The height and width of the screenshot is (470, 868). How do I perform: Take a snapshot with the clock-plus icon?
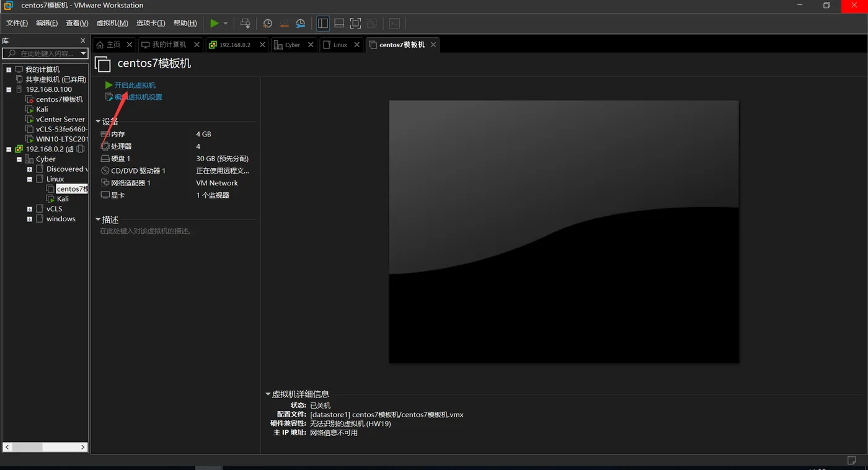(x=268, y=24)
